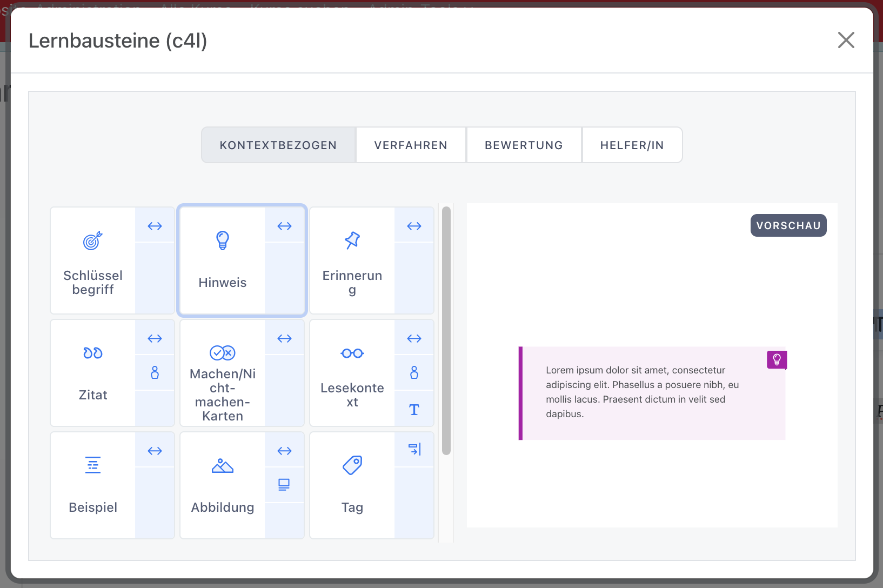The image size is (883, 588).
Task: Toggle author option on Zitat
Action: point(155,372)
